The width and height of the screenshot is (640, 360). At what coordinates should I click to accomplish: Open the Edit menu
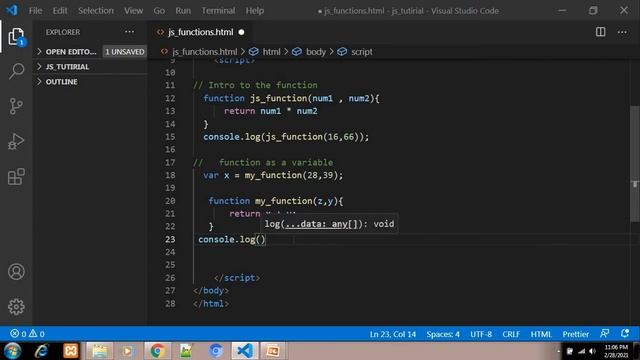tap(60, 10)
